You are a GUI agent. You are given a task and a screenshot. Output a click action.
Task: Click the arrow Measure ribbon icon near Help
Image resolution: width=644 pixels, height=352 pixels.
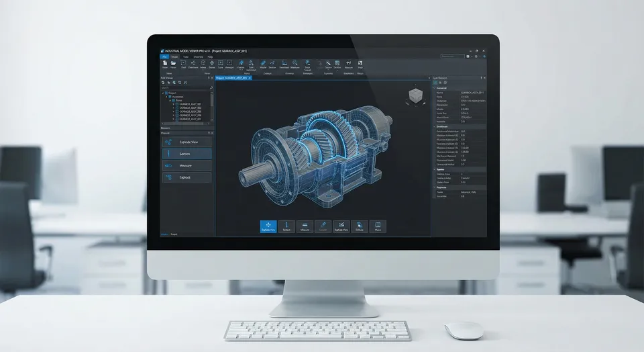click(349, 63)
